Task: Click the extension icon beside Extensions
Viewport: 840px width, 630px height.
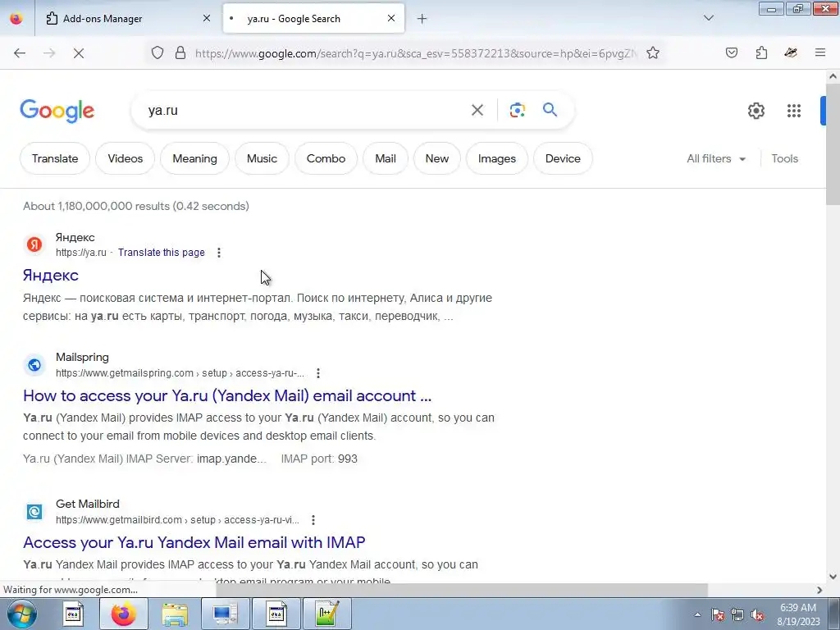Action: point(791,52)
